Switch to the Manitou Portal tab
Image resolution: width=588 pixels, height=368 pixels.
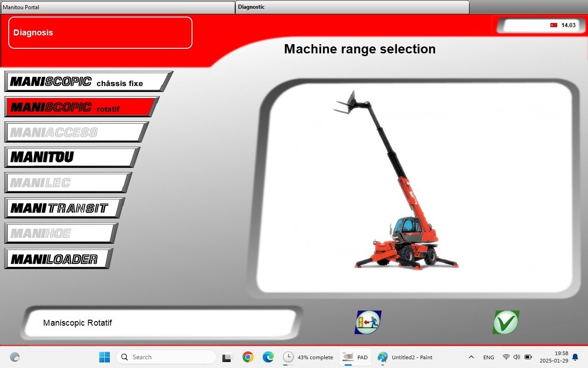(x=118, y=7)
